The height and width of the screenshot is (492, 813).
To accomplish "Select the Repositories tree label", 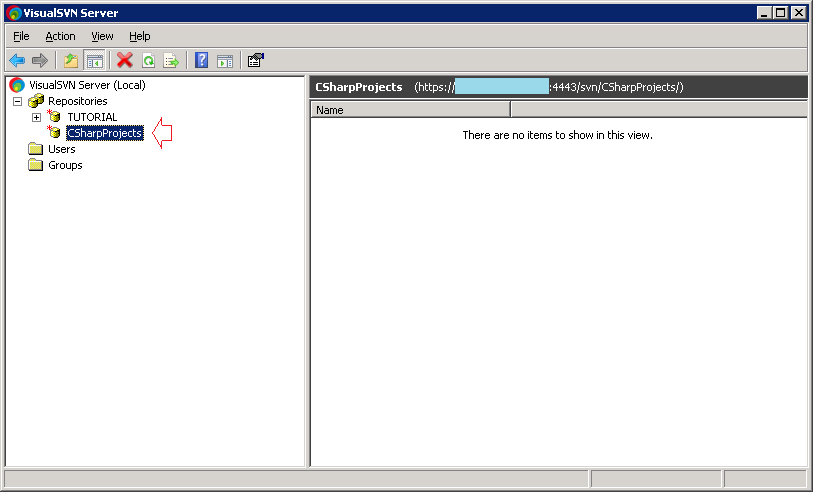I will 78,101.
